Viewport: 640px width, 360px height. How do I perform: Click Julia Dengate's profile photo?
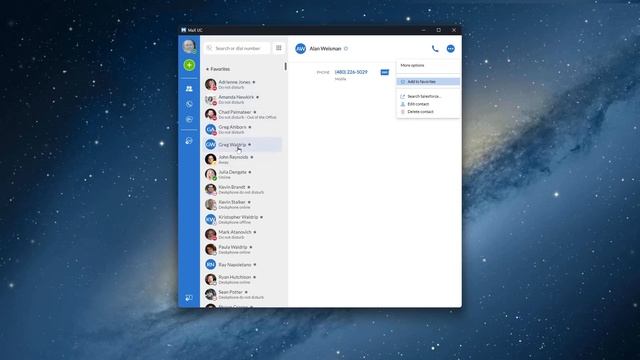click(211, 174)
